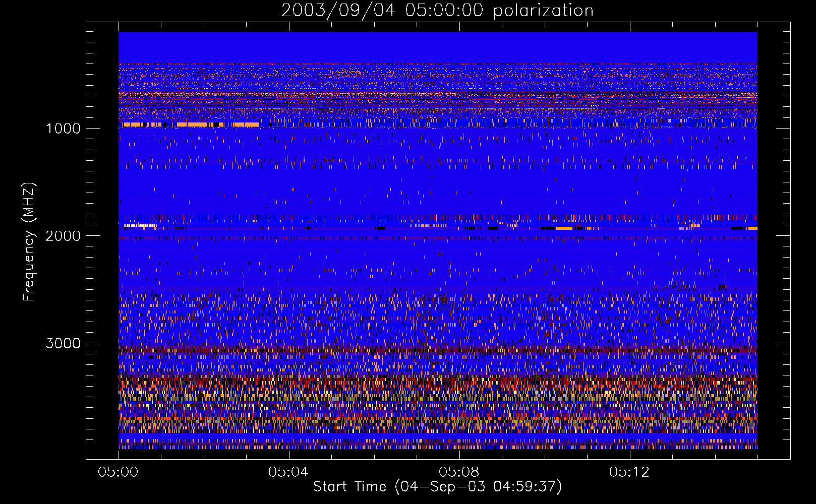Click the white streak just above 2000 MHz

pos(140,226)
